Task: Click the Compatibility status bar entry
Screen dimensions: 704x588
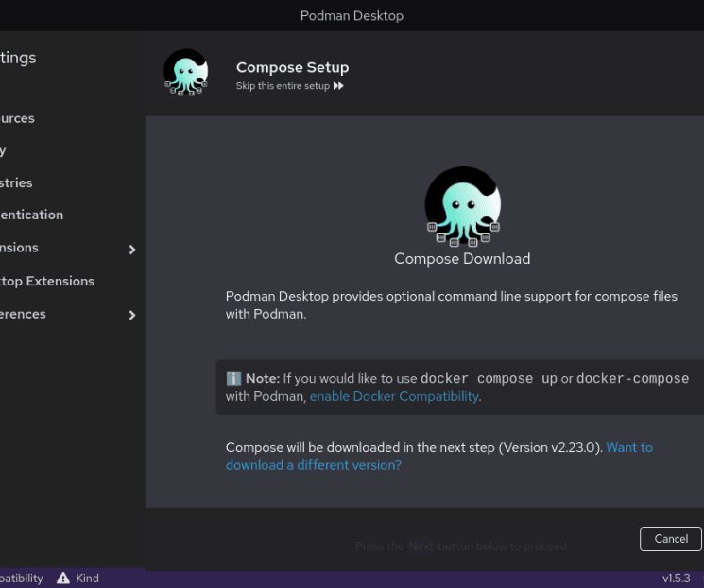Action: point(22,579)
